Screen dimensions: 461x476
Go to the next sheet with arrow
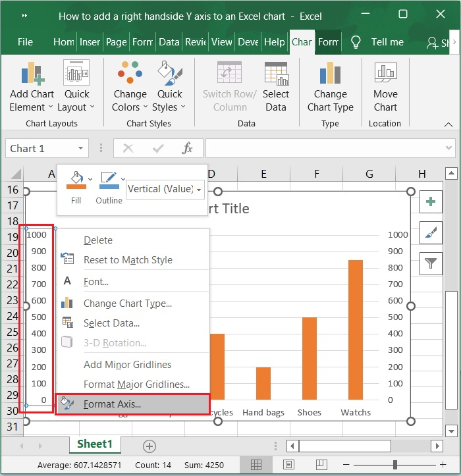tap(40, 446)
